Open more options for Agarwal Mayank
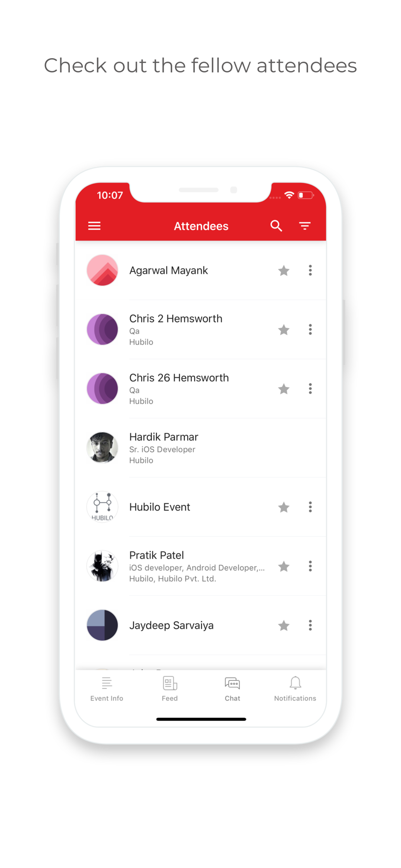 tap(310, 270)
